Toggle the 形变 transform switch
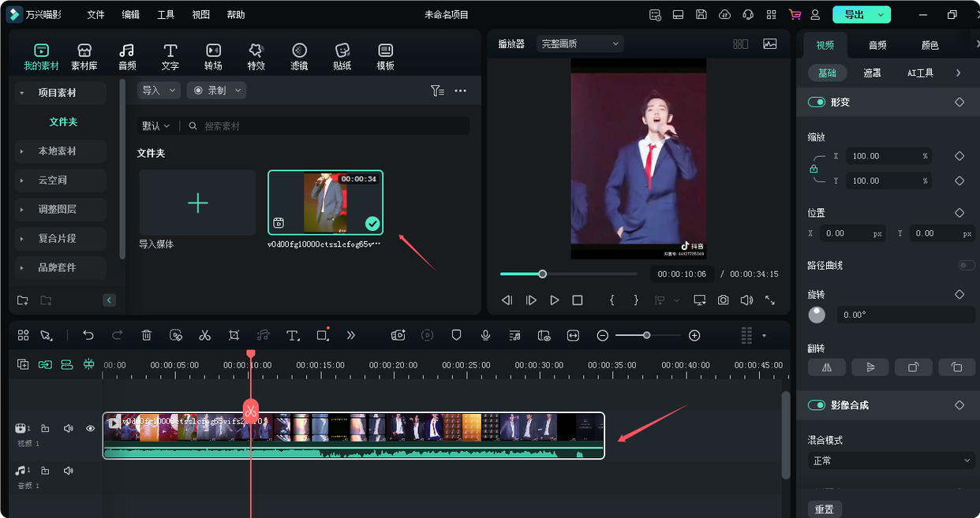The height and width of the screenshot is (518, 980). tap(816, 102)
